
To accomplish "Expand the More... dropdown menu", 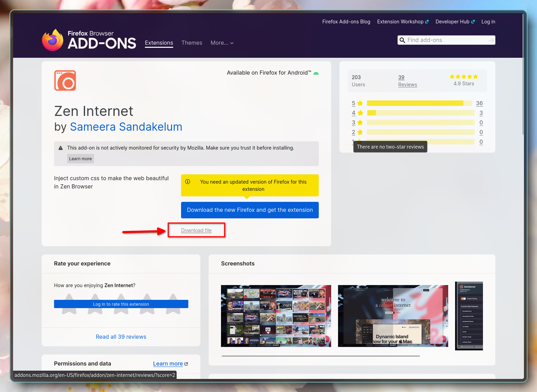I will coord(222,43).
